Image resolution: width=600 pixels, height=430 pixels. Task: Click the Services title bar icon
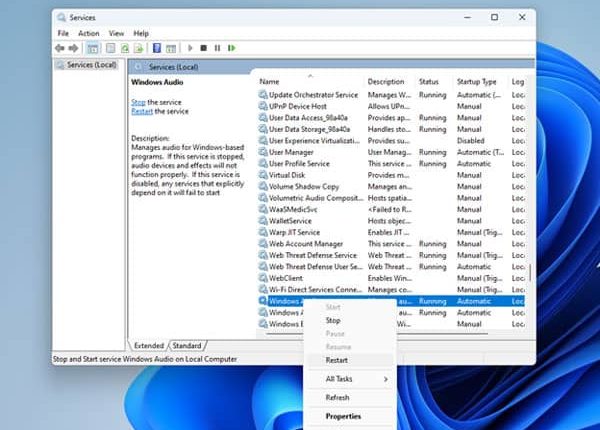pos(61,18)
